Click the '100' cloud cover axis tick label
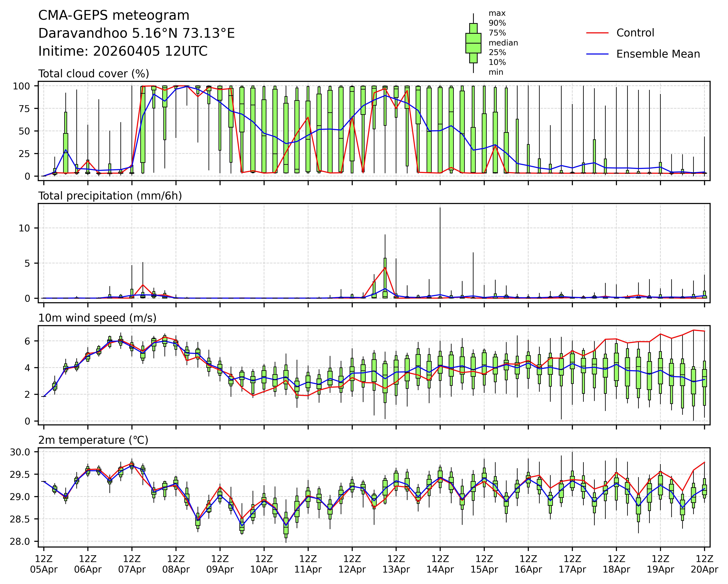 pos(22,86)
